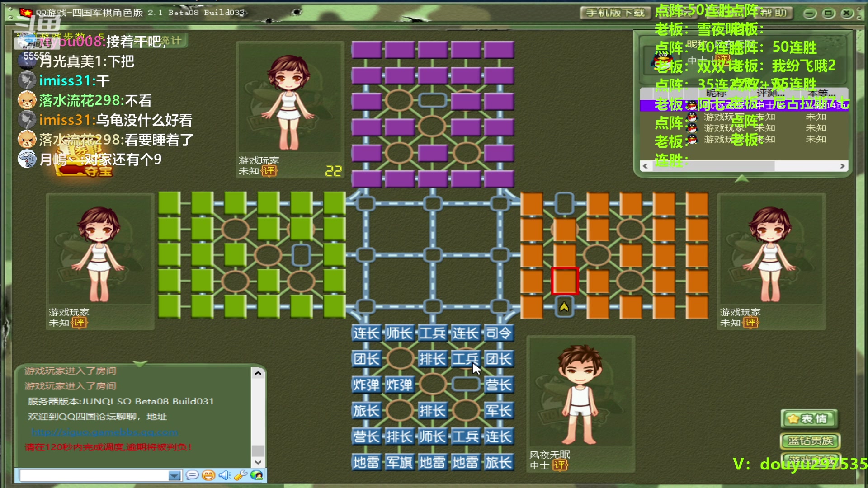The height and width of the screenshot is (488, 868).
Task: Select the 工兵 piece under the mouse cursor
Action: tap(466, 359)
